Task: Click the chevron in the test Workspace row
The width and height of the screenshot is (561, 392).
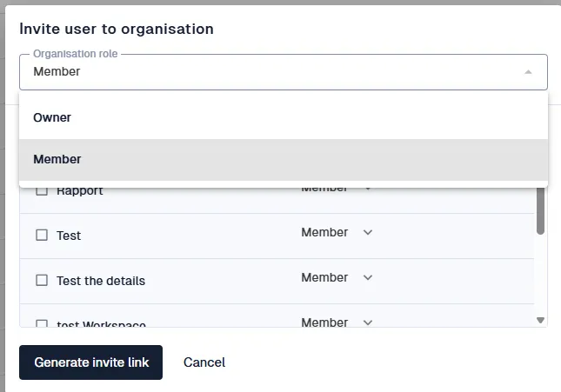Action: (x=367, y=322)
